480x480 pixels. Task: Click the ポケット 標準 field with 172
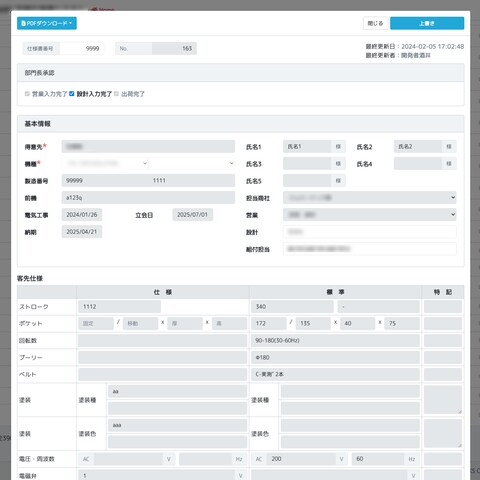269,323
